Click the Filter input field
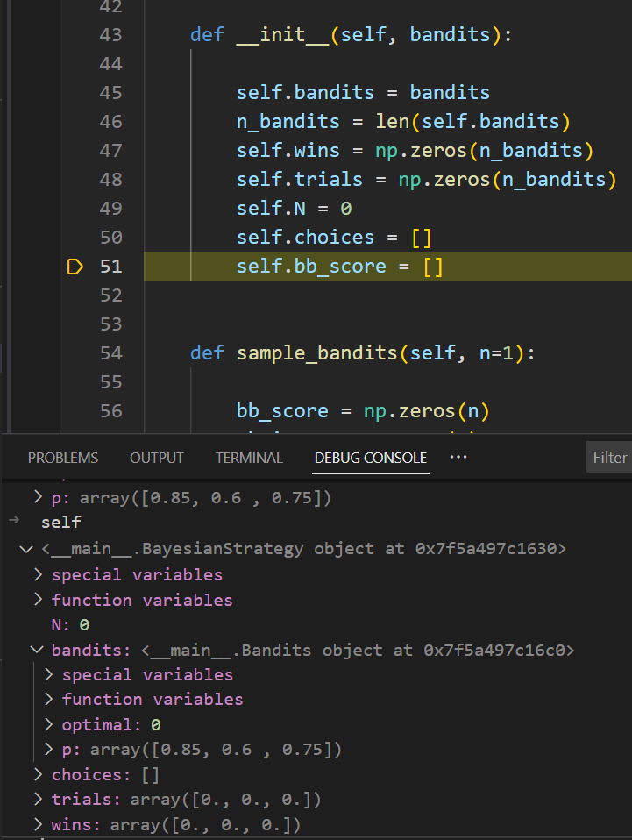The width and height of the screenshot is (632, 840). point(609,458)
